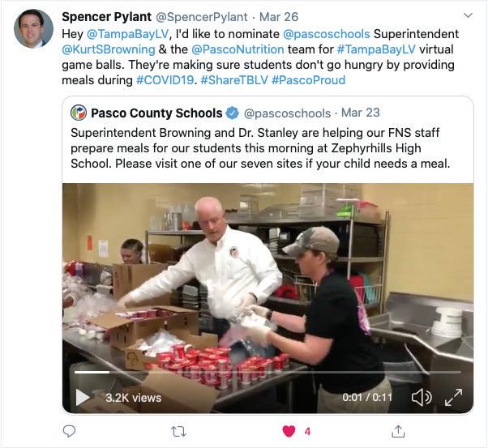
Task: Open the @TampaBayLV mention link
Action: pyautogui.click(x=127, y=34)
